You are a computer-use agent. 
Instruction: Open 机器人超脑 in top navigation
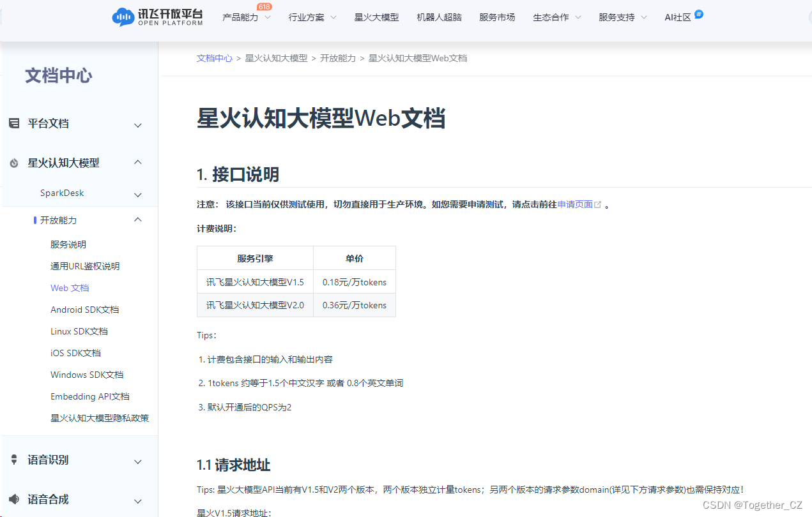click(439, 17)
